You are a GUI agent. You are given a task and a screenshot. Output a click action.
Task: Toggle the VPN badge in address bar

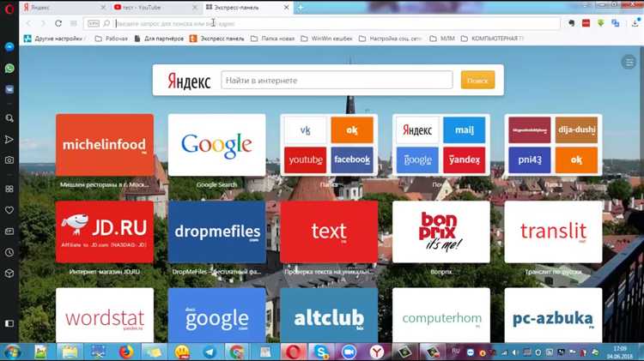(94, 23)
